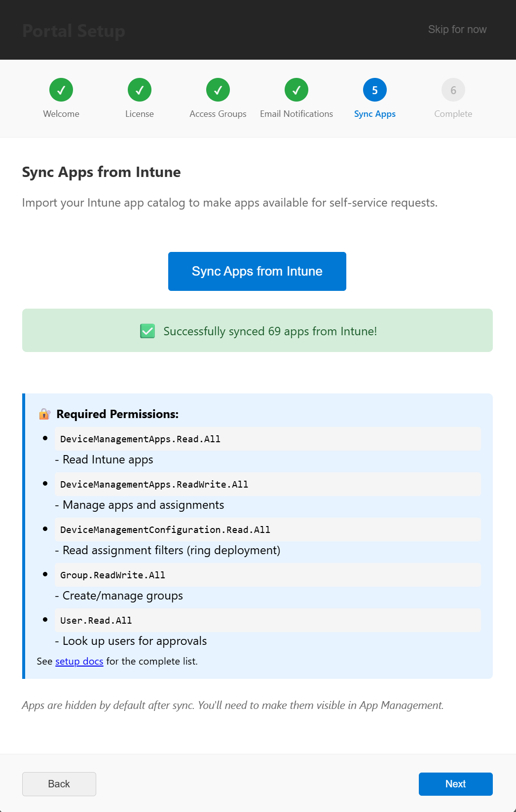
Task: Click the Import your Intune app catalog description
Action: click(x=230, y=203)
